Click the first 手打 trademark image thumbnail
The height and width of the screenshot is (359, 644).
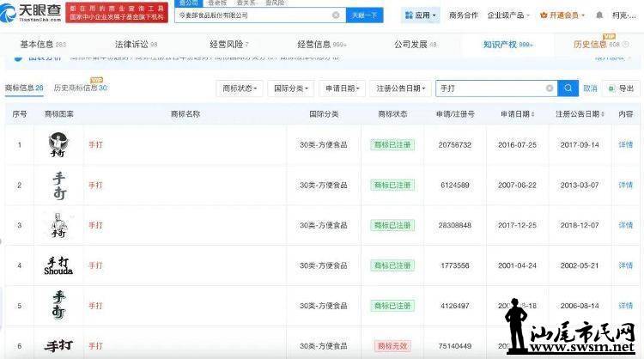point(58,145)
